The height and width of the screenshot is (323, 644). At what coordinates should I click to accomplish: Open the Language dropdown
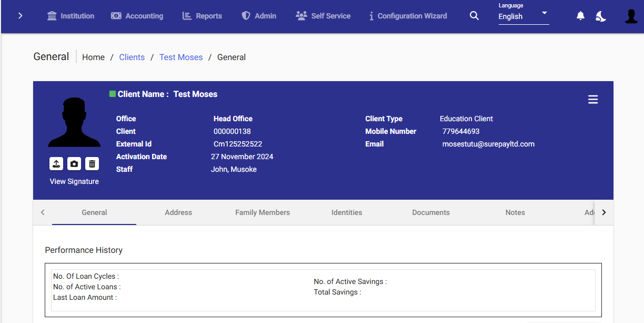tap(524, 16)
